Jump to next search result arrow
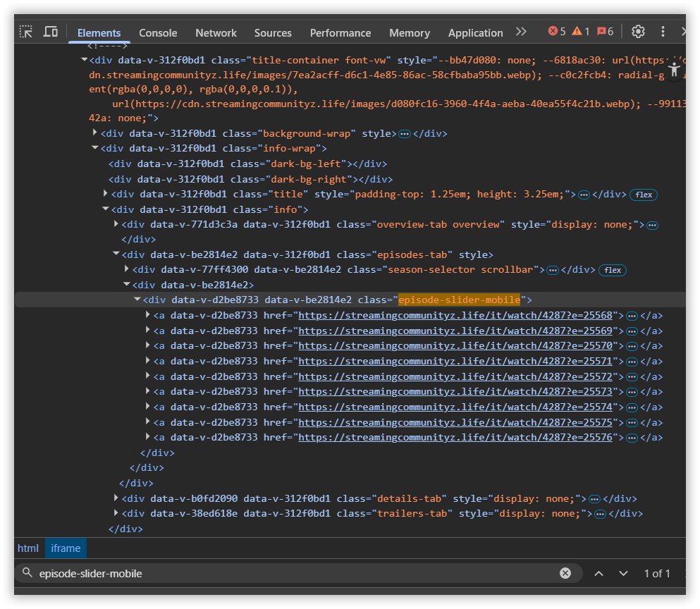The image size is (700, 609). 623,573
